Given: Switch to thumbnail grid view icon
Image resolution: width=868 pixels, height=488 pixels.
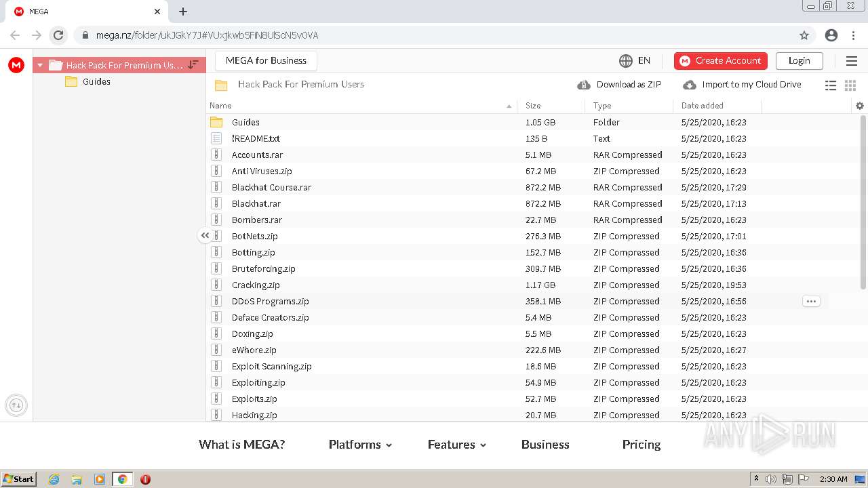Looking at the screenshot, I should tap(850, 85).
